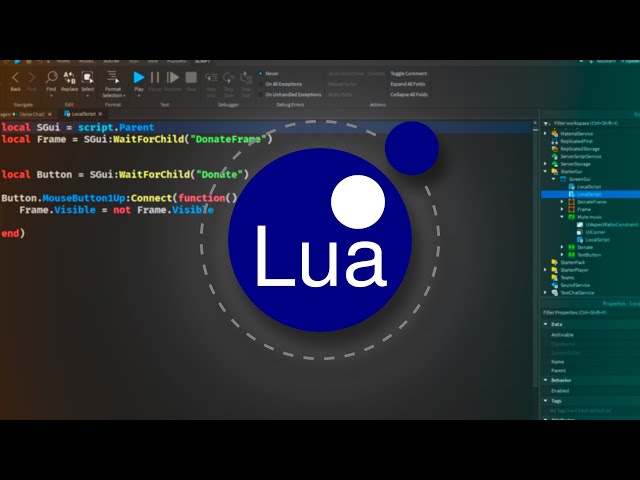Screen dimensions: 640x480
Task: Close the Voice Chat editor tab
Action: click(x=50, y=114)
